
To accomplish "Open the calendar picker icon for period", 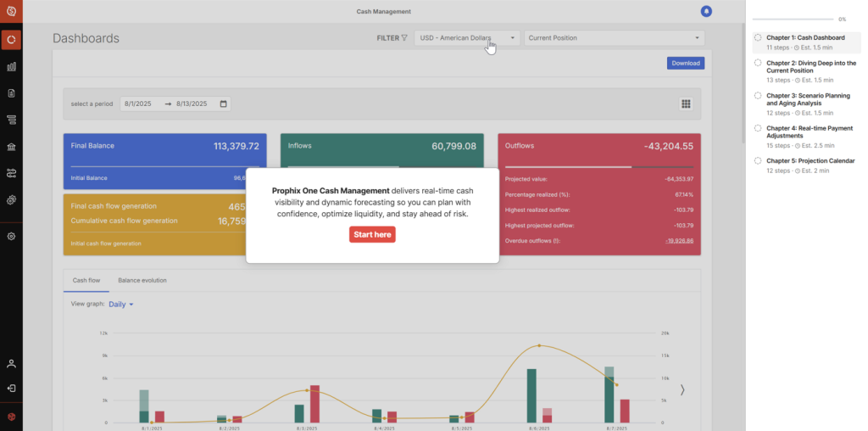I will point(224,104).
